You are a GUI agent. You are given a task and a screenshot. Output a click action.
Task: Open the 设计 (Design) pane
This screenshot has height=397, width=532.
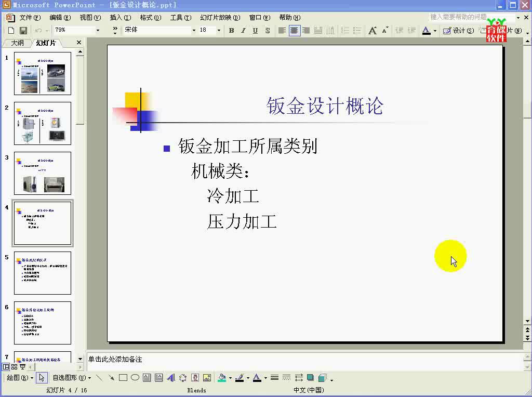click(x=458, y=31)
